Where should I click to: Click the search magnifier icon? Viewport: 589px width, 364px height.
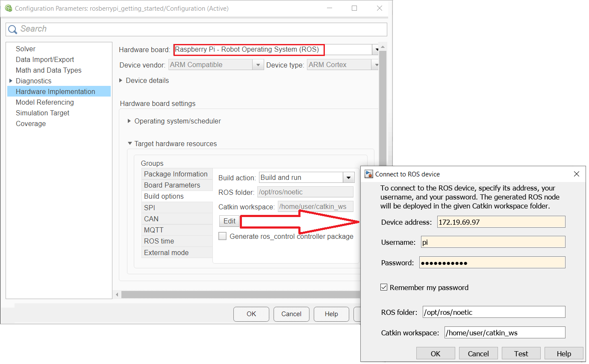[x=13, y=29]
